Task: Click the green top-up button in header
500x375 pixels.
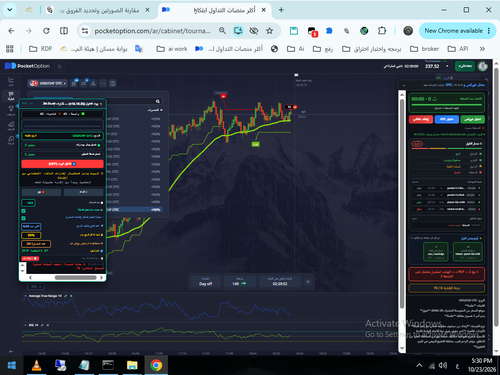Action: (x=465, y=66)
